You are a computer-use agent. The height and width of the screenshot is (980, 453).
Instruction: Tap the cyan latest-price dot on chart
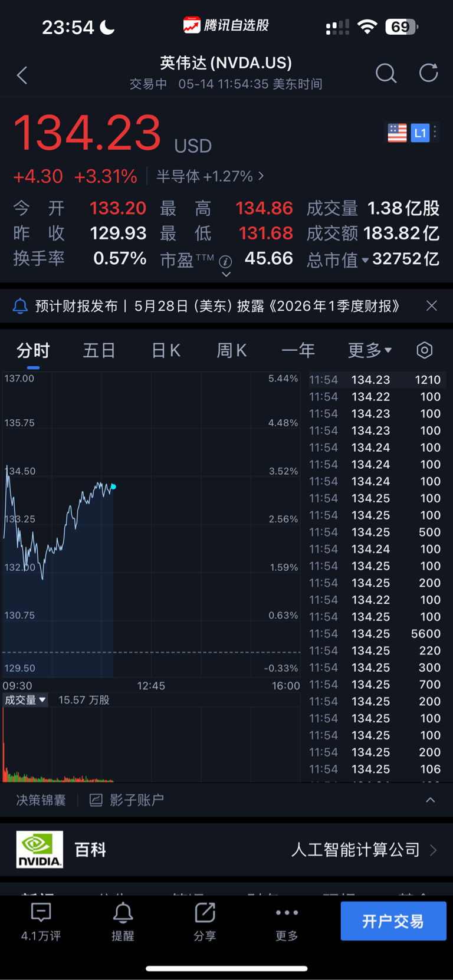[113, 486]
